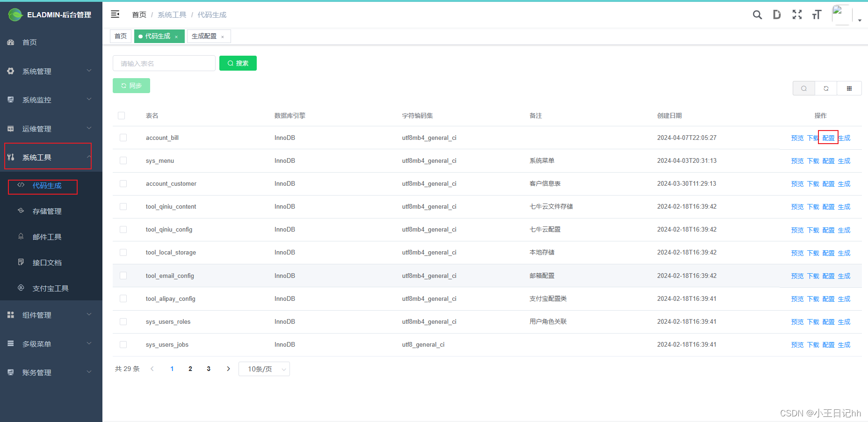Screen dimensions: 868x422
Task: Check the tool_qiniu_config row checkbox
Action: (x=123, y=229)
